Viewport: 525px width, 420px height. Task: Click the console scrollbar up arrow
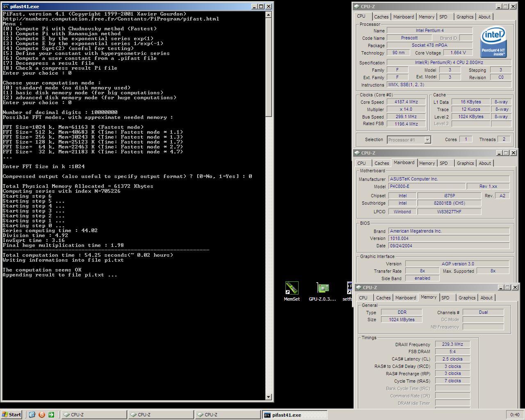point(269,15)
